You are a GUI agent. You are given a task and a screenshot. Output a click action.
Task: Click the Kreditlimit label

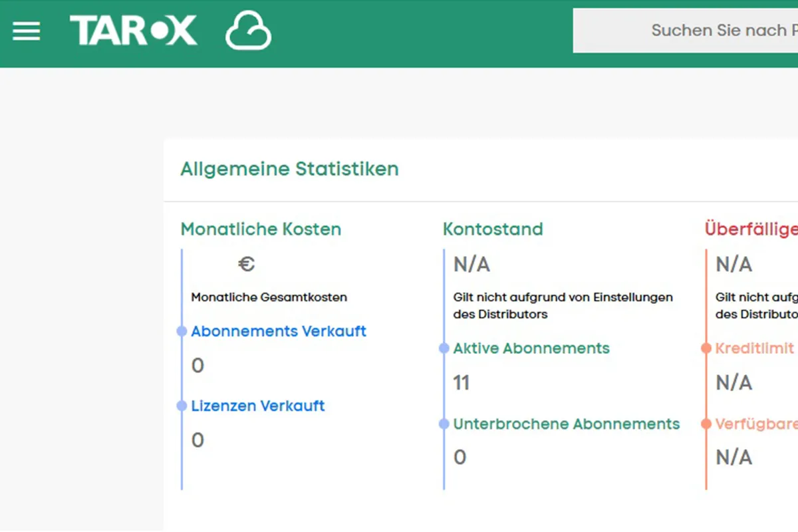point(755,348)
